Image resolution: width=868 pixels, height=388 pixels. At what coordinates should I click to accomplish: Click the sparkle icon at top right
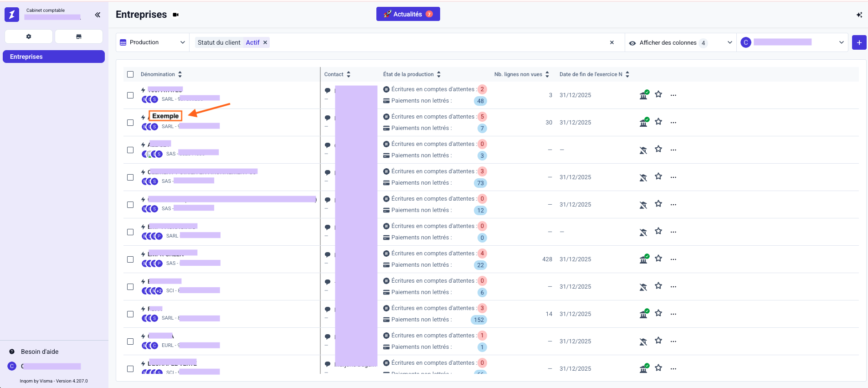click(859, 15)
